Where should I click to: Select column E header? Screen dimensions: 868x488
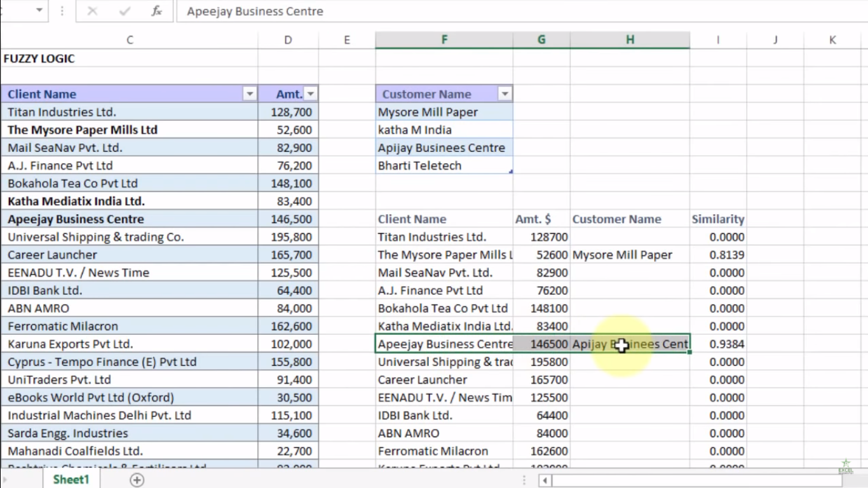pos(347,40)
